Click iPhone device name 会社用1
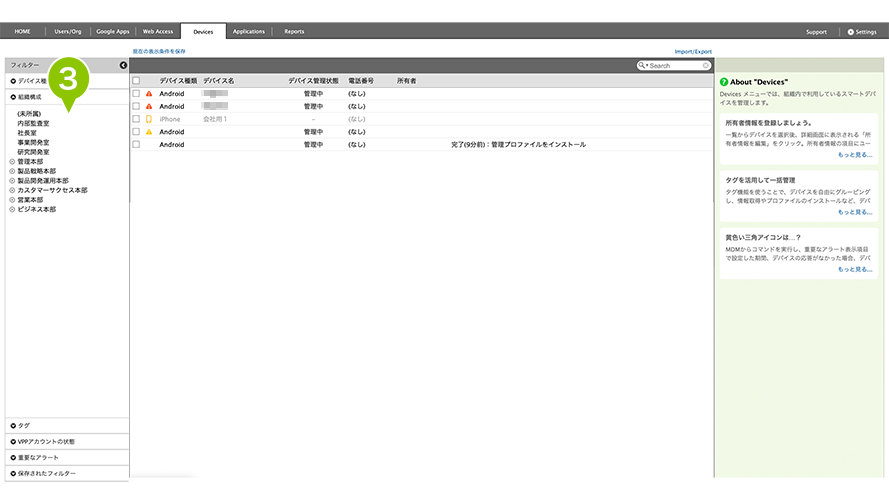Viewport: 889px width, 500px height. 215,119
